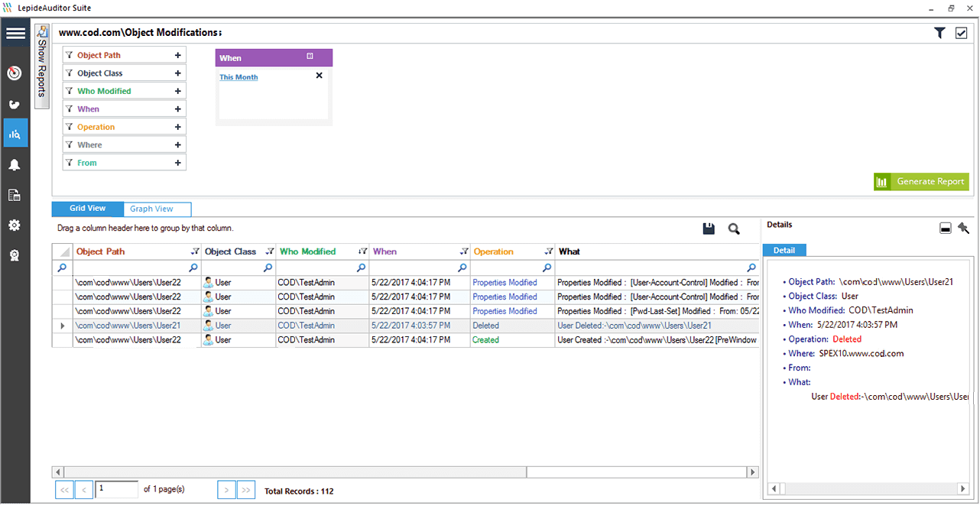Switch to the Grid View tab
980x522 pixels.
pos(88,209)
